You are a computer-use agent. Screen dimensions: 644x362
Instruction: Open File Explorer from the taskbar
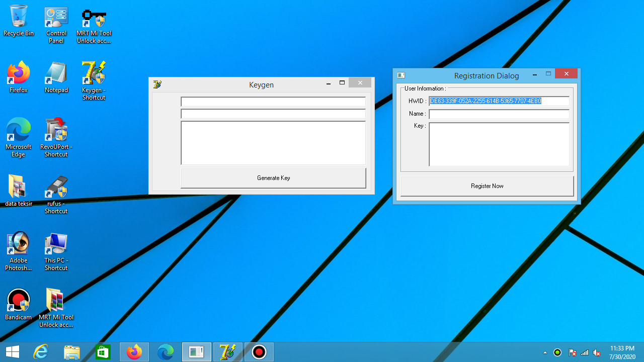pos(72,352)
